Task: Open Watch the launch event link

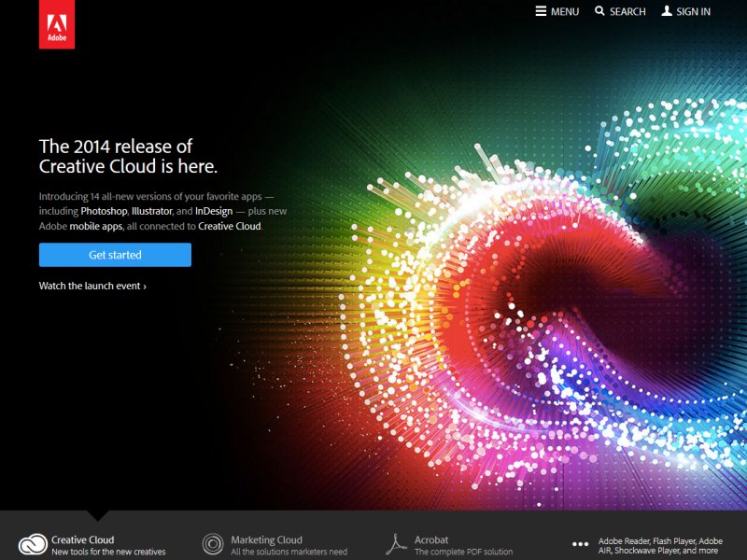Action: (x=92, y=286)
